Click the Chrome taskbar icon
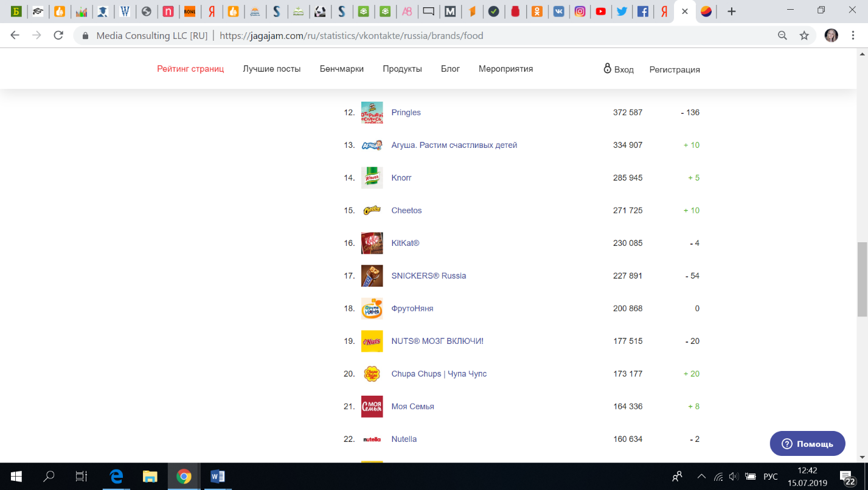 184,477
